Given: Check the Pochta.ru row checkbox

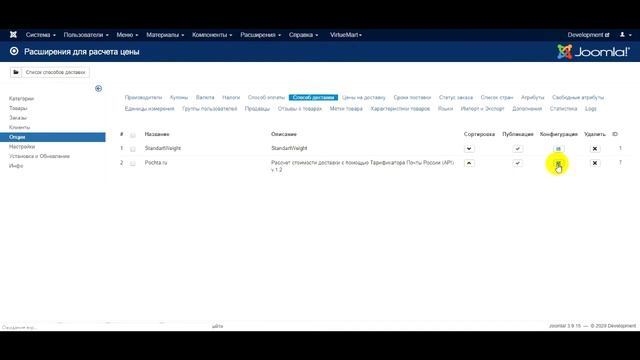Looking at the screenshot, I should 133,163.
